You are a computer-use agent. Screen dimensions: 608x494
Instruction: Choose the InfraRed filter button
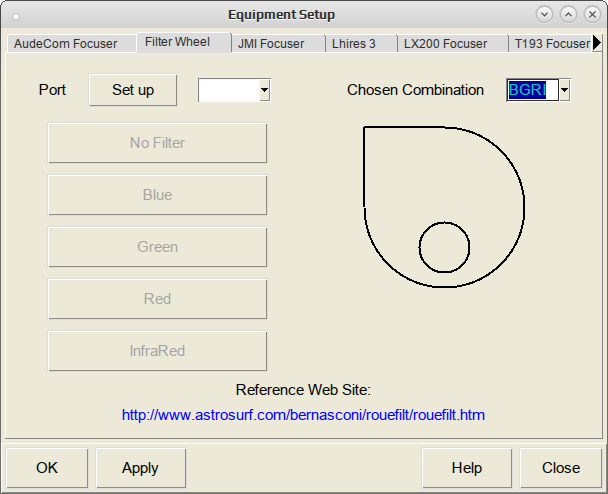point(157,351)
